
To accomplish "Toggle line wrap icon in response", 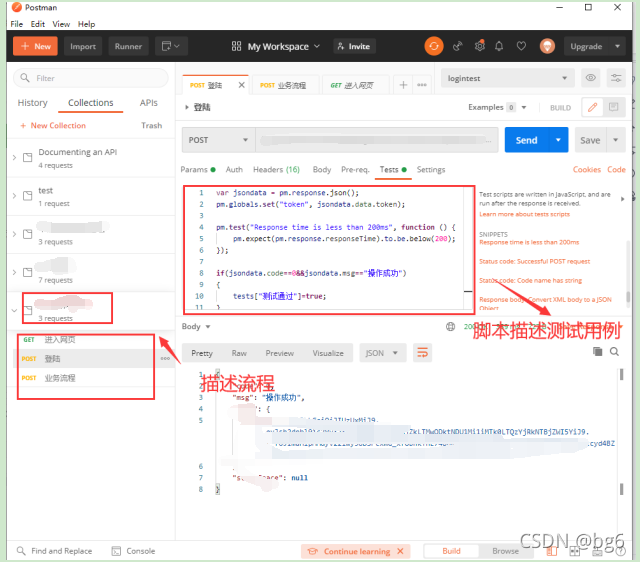I will coord(422,353).
